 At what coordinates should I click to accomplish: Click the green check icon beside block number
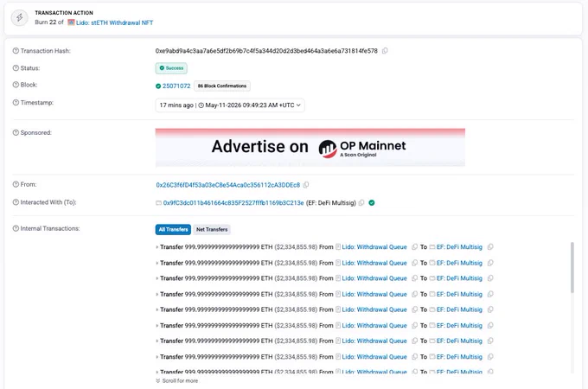click(x=158, y=86)
